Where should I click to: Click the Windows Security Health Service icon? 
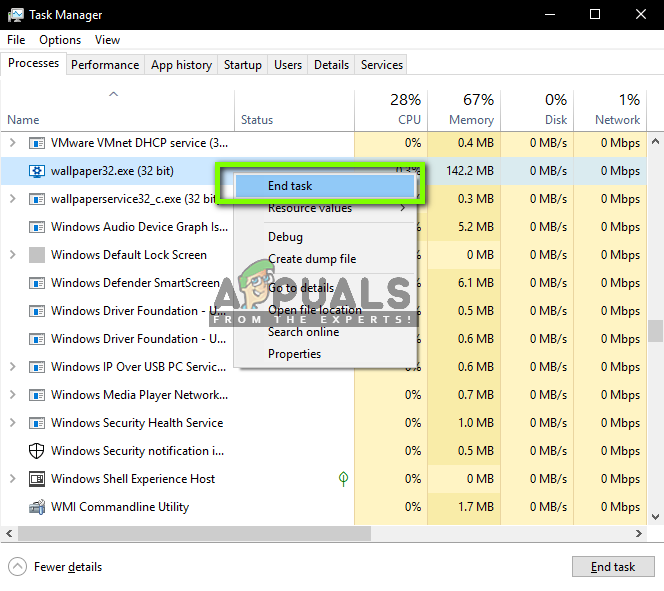(x=37, y=423)
